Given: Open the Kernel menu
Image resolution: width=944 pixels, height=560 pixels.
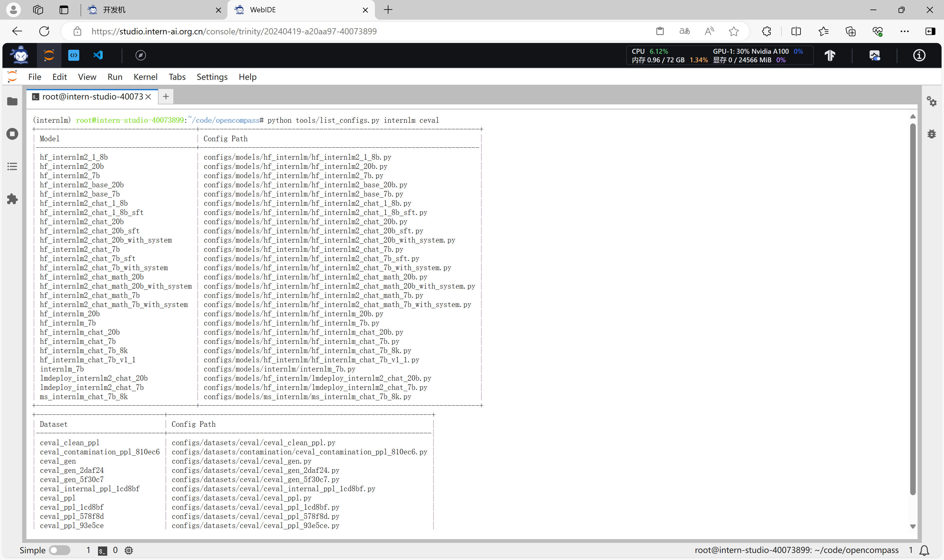Looking at the screenshot, I should (x=145, y=77).
